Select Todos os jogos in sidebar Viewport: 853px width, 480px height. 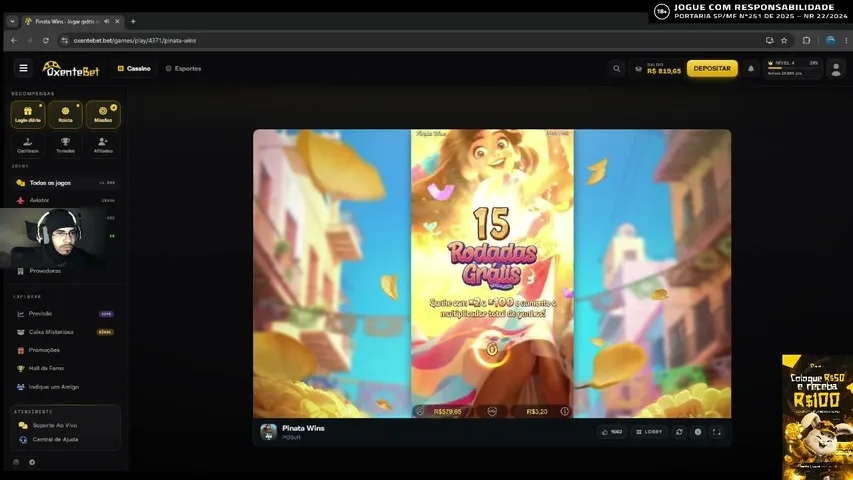coord(65,183)
